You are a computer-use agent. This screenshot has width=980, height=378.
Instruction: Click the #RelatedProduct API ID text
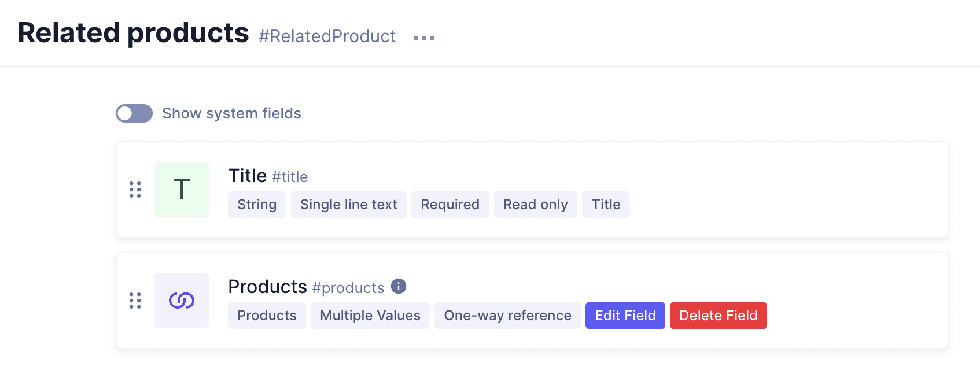(327, 36)
